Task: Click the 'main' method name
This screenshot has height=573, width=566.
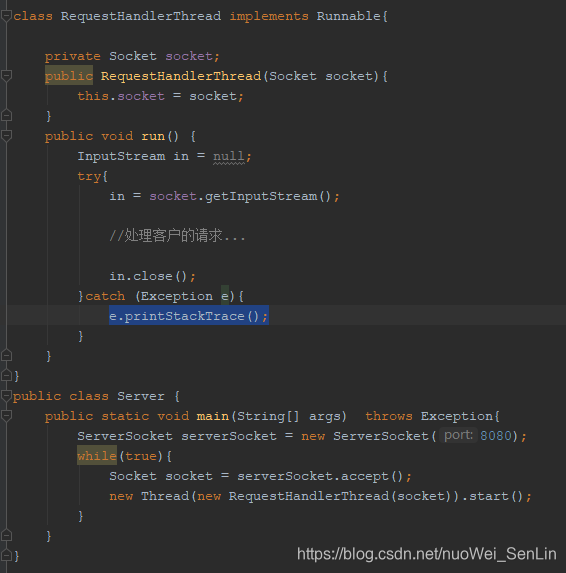Action: [x=213, y=416]
